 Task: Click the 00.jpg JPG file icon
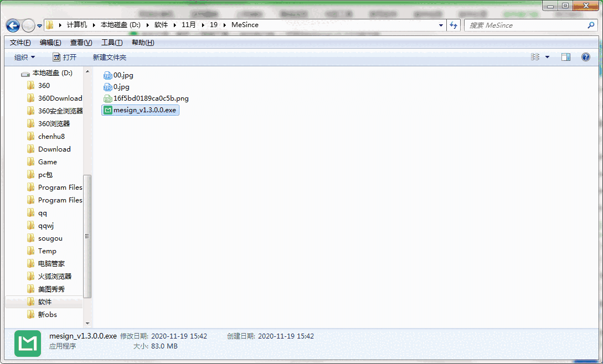click(107, 75)
